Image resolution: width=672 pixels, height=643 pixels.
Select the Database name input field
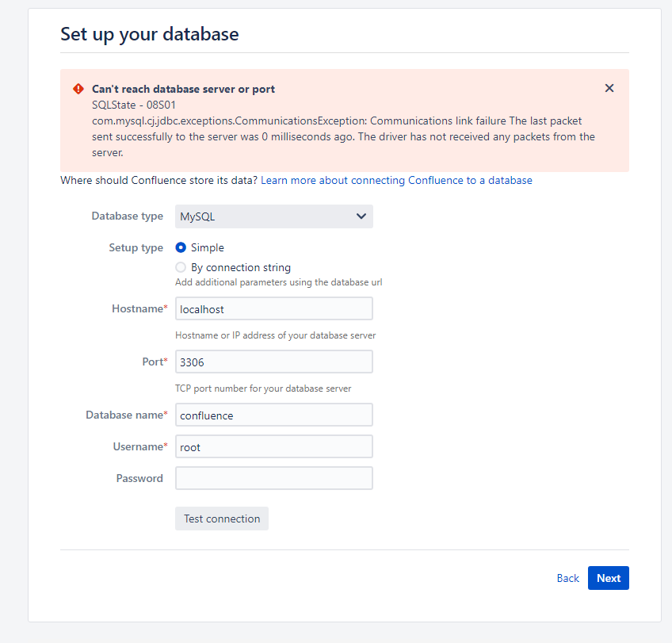coord(274,415)
